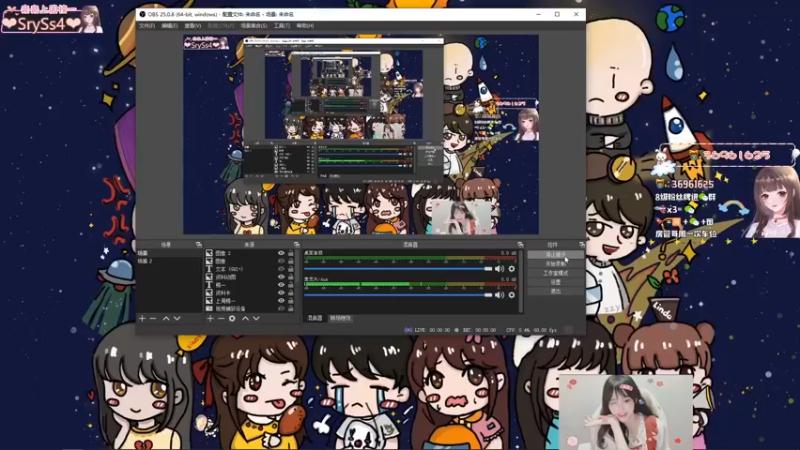The height and width of the screenshot is (450, 800).
Task: Open source properties gear in sources toolbar
Action: (232, 318)
